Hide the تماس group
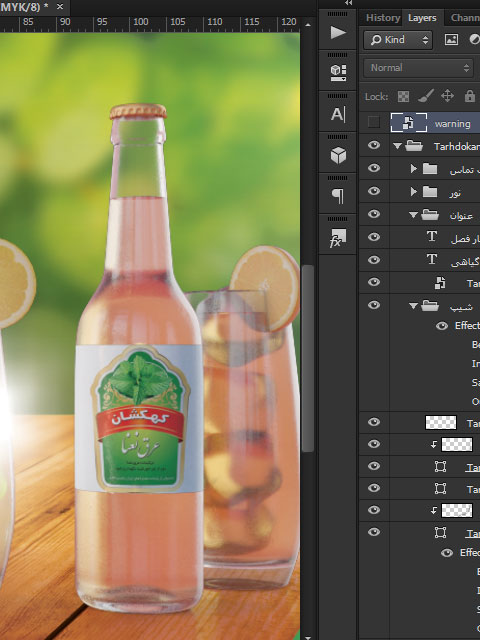The height and width of the screenshot is (640, 480). click(374, 168)
